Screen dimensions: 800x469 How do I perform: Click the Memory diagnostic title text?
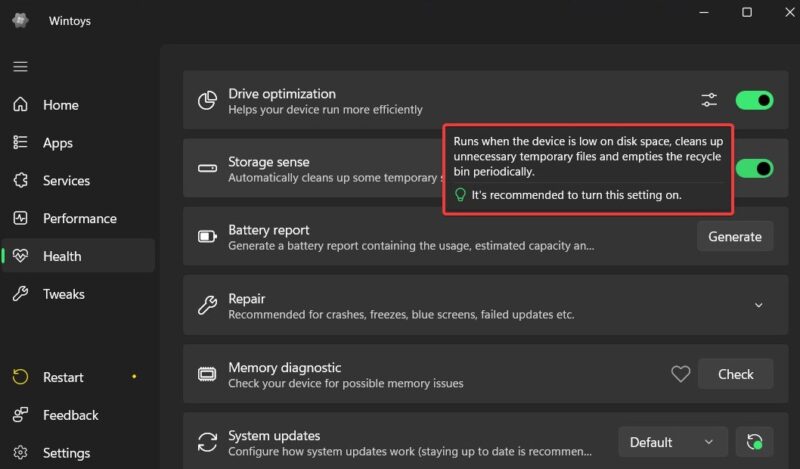(284, 367)
